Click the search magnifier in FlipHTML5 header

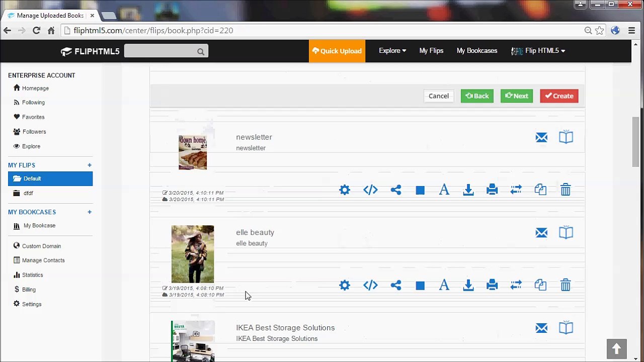tap(201, 51)
